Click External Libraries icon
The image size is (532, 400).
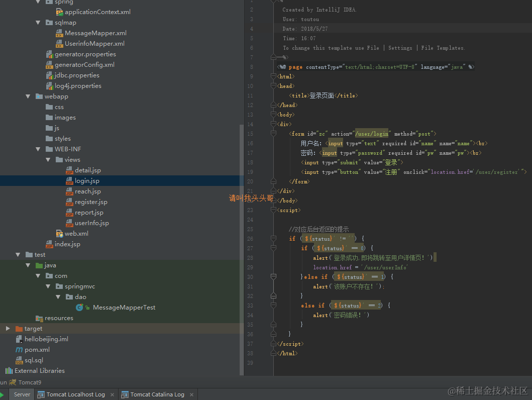tap(9, 371)
